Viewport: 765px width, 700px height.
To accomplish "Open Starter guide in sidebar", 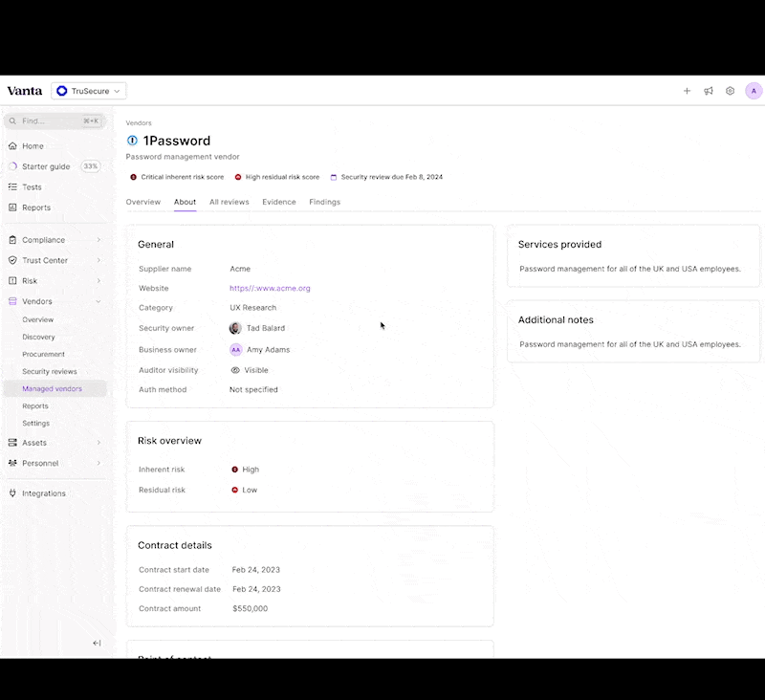I will click(46, 166).
